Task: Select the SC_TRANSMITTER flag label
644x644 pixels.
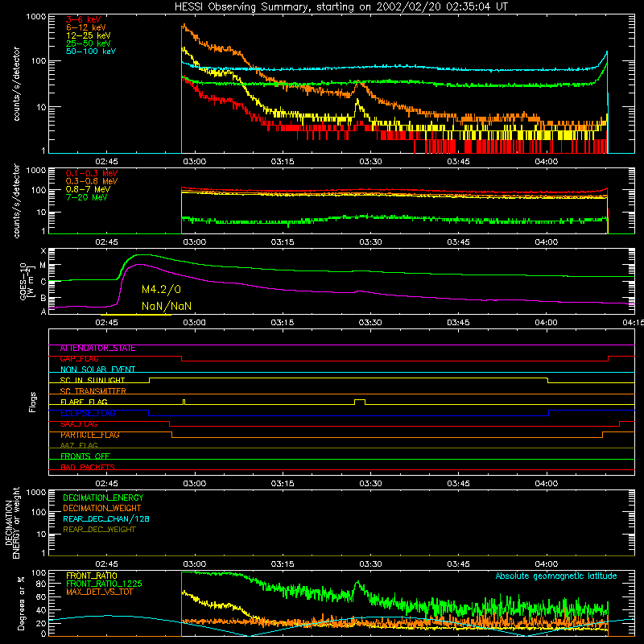Action: click(x=93, y=391)
